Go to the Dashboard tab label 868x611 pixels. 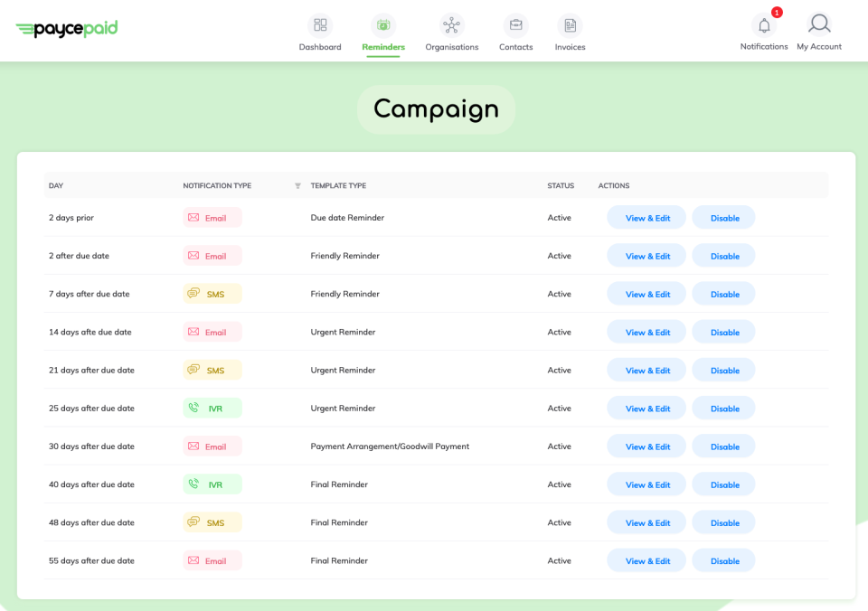[x=320, y=47]
